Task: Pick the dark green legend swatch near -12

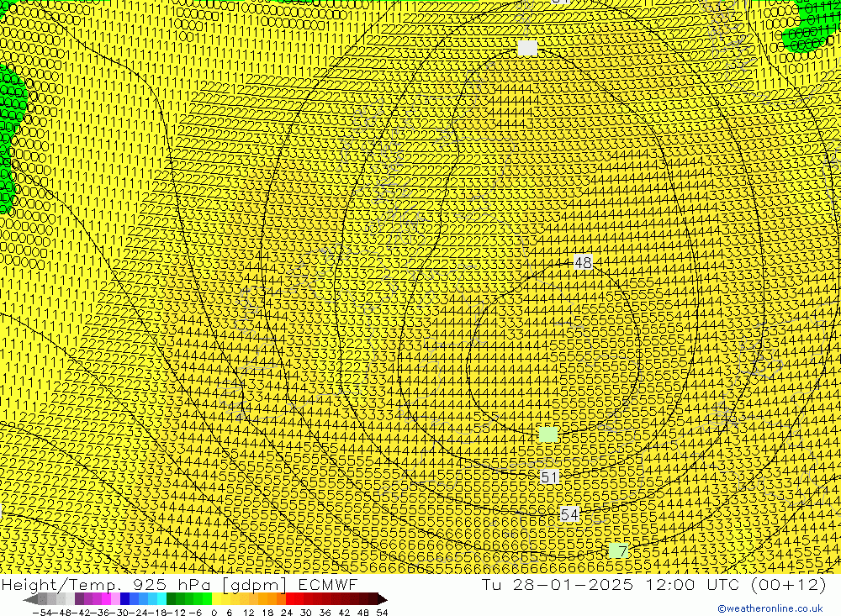Action: pos(171,599)
